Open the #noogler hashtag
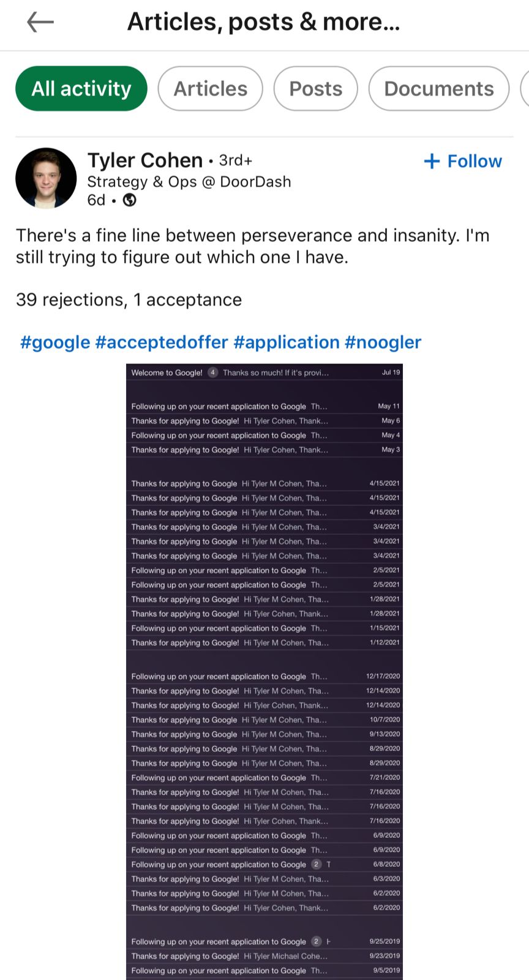This screenshot has width=529, height=980. click(x=383, y=342)
